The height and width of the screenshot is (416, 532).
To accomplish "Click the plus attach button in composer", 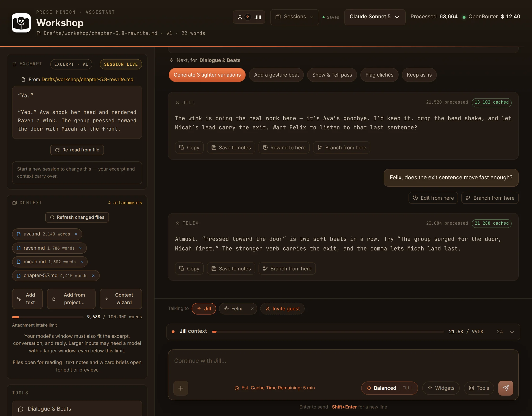I will 181,388.
